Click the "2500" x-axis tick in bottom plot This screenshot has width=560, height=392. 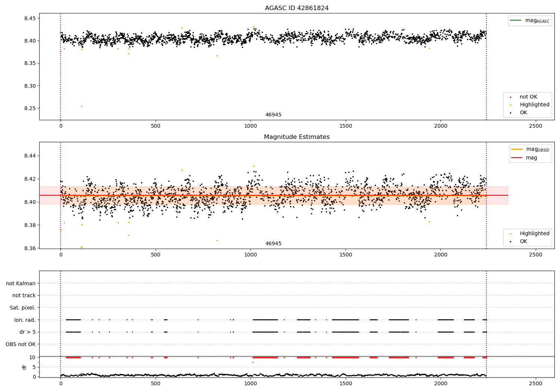click(536, 383)
